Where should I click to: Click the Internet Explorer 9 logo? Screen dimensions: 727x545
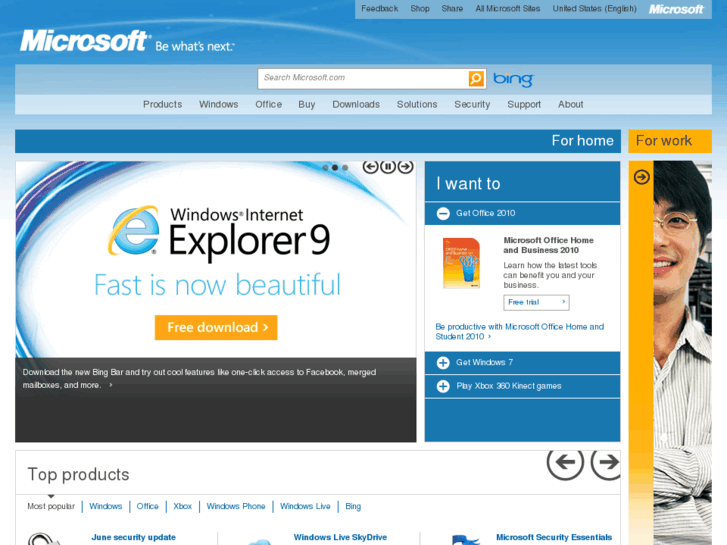(134, 231)
